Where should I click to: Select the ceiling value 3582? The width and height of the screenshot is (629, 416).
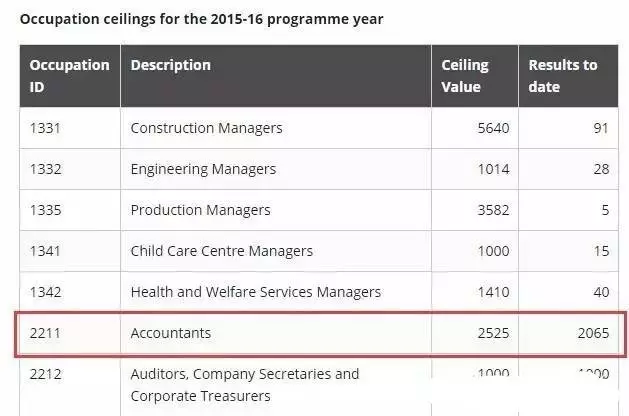click(x=493, y=210)
